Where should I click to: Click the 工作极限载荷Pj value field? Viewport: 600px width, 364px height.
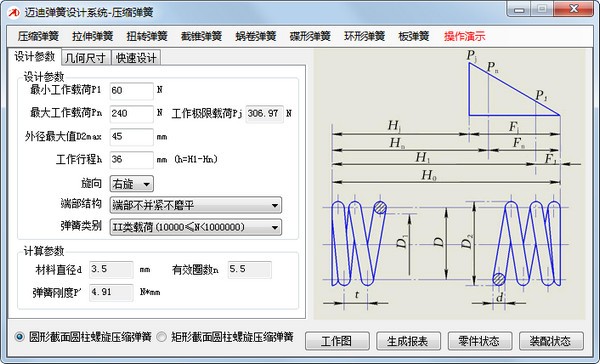click(264, 114)
